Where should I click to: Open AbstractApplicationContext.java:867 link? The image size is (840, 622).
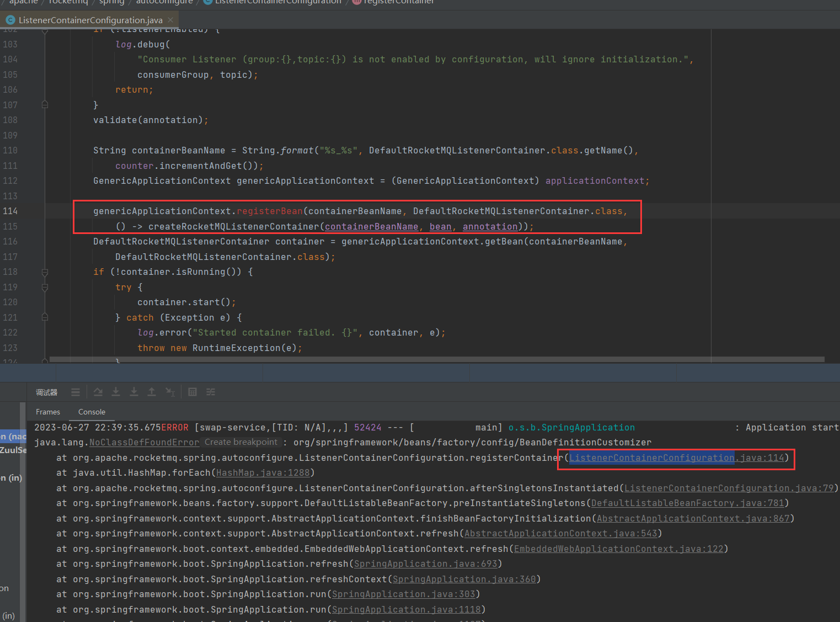pos(693,519)
